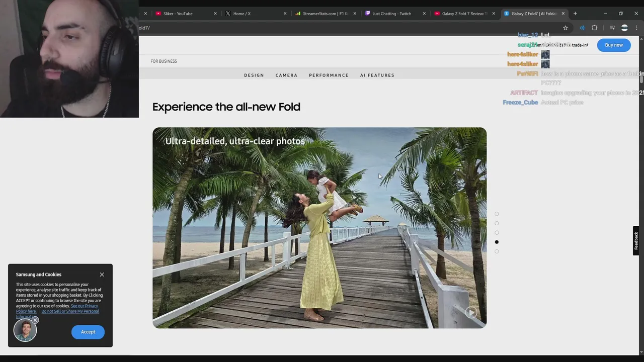Select the fourth filled carousel dot
This screenshot has height=362, width=644.
point(497,242)
